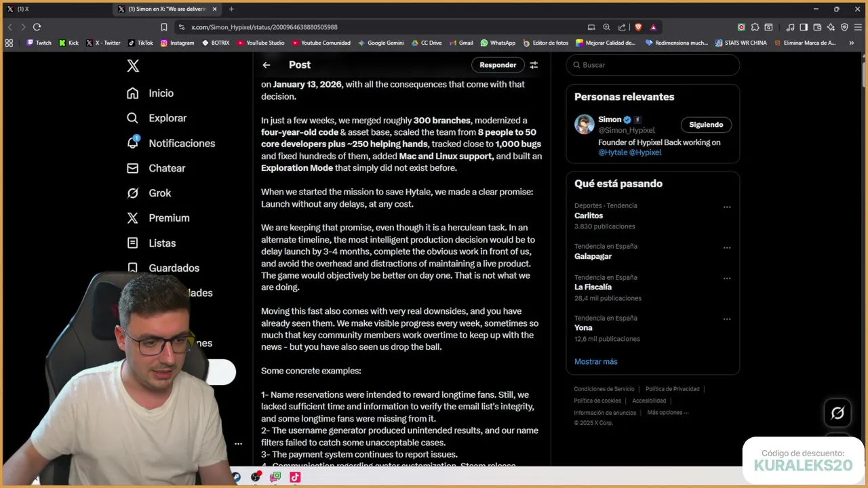Open the music note playlist icon
This screenshot has width=868, height=488.
click(790, 27)
